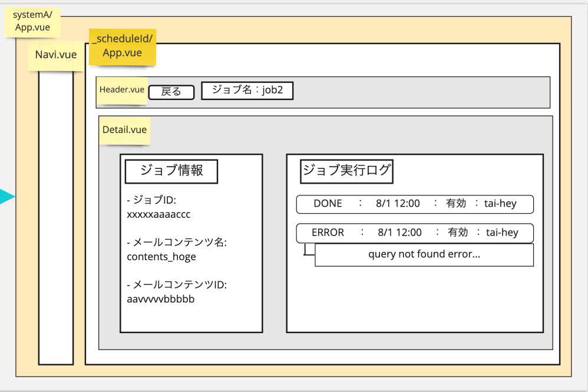The height and width of the screenshot is (392, 588).
Task: Select the ジョブ実行ログ heading box
Action: point(346,171)
